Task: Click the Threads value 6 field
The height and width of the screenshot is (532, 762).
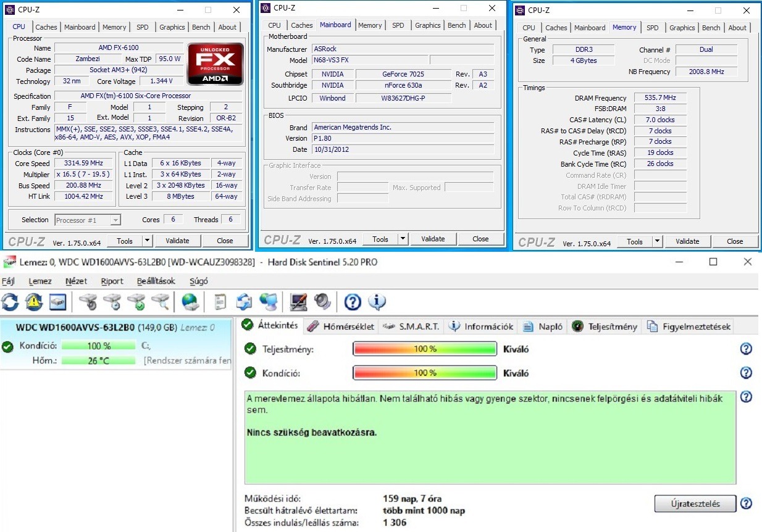Action: (x=231, y=219)
